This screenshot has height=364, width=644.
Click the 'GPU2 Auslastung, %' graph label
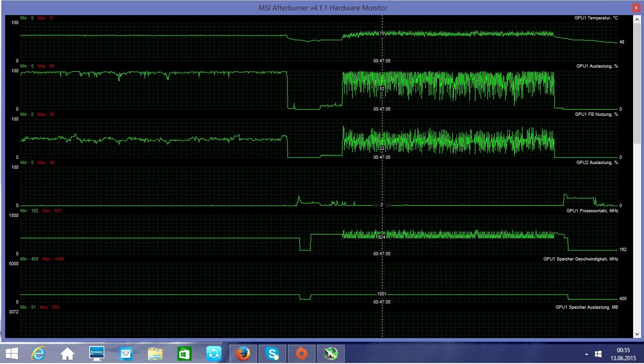(597, 163)
